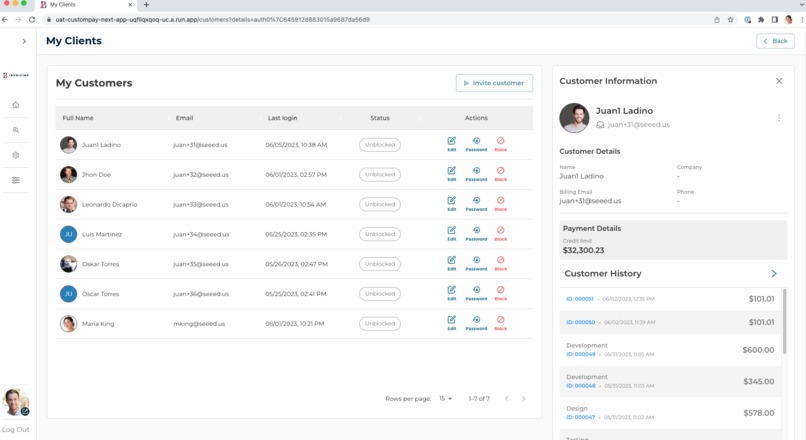The image size is (806, 440).
Task: Block customer Luis Martinez
Action: pos(501,233)
